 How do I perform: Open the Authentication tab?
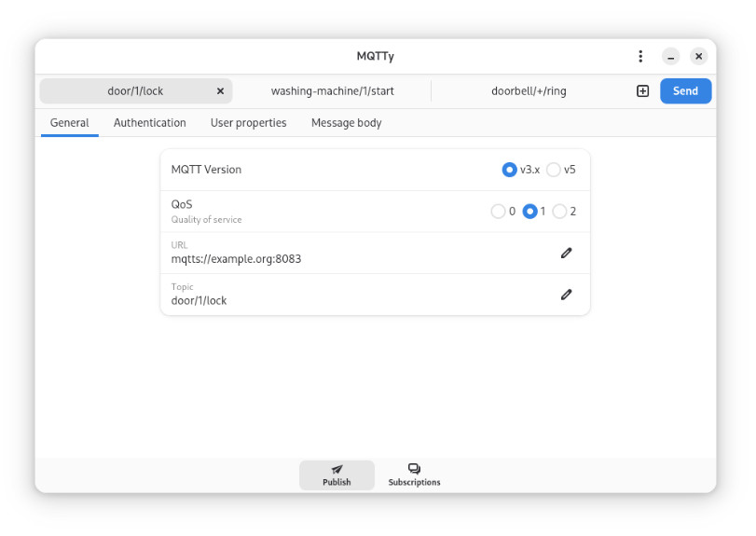149,123
